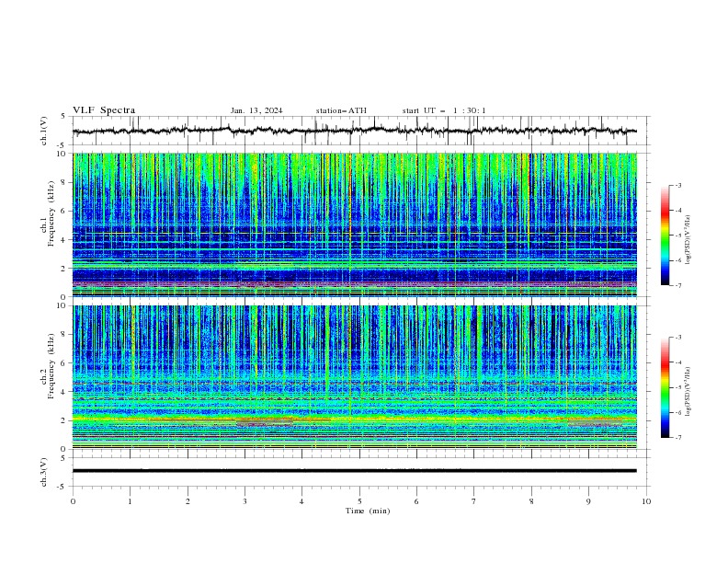Click "-5" on the ch.2 colorbar scale
728x563 pixels.
(677, 387)
